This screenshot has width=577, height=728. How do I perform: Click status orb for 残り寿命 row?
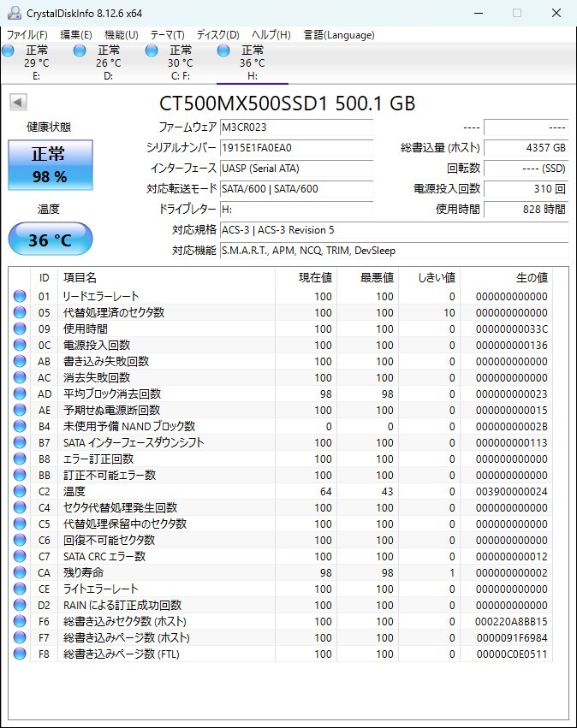point(20,572)
